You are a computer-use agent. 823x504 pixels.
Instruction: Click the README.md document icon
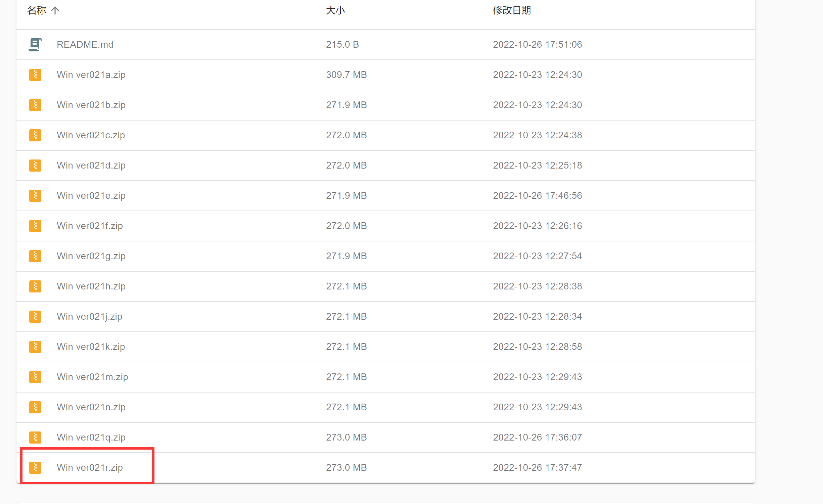(35, 45)
